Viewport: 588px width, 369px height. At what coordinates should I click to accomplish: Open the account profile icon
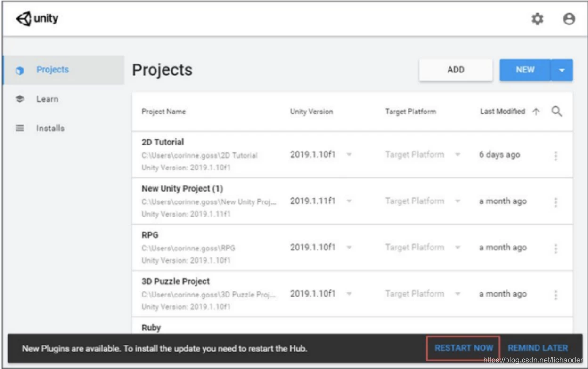tap(569, 19)
